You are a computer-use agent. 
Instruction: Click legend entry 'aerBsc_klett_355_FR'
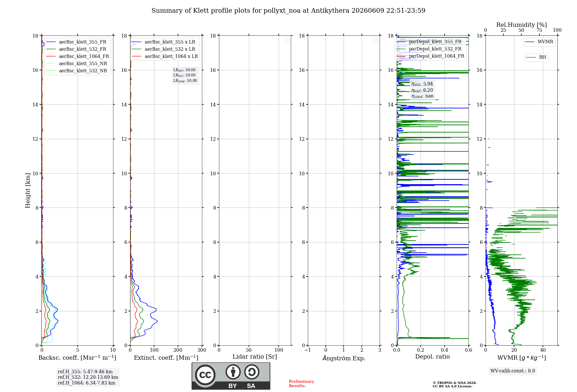click(83, 42)
